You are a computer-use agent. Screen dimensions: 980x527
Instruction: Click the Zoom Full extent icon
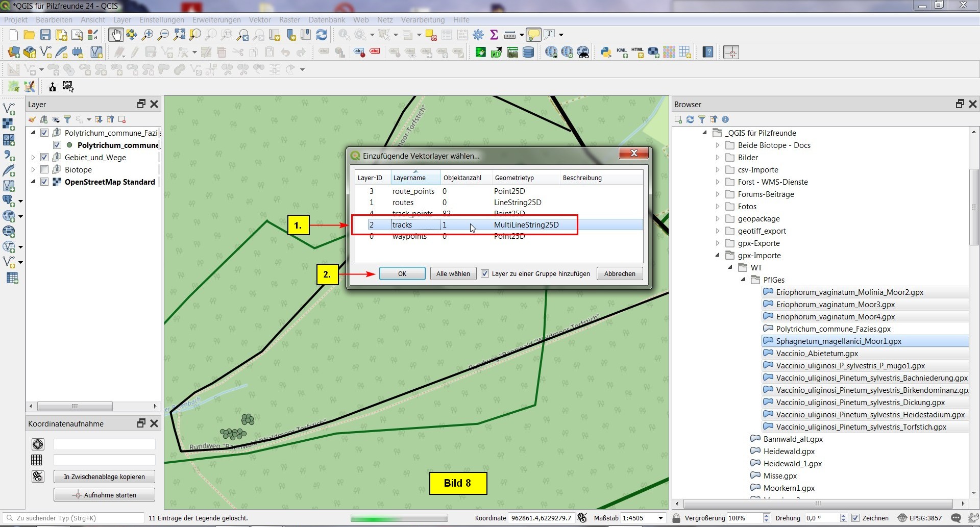point(179,35)
